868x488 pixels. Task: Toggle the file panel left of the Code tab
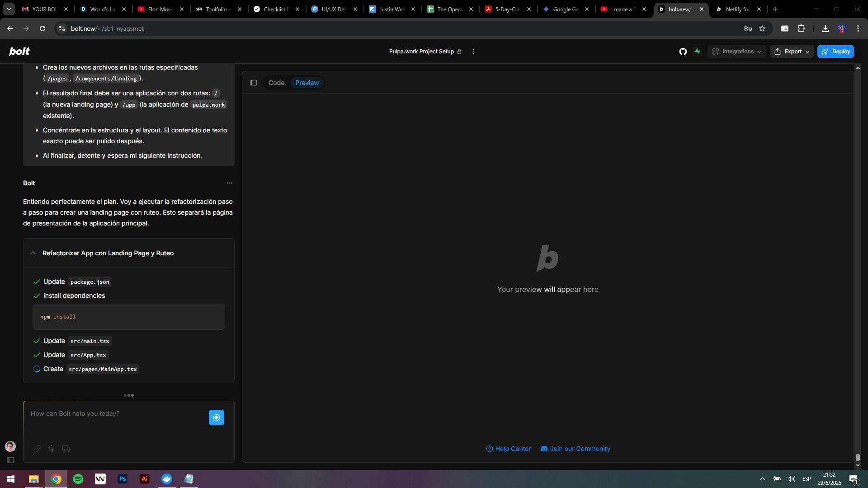click(x=254, y=83)
